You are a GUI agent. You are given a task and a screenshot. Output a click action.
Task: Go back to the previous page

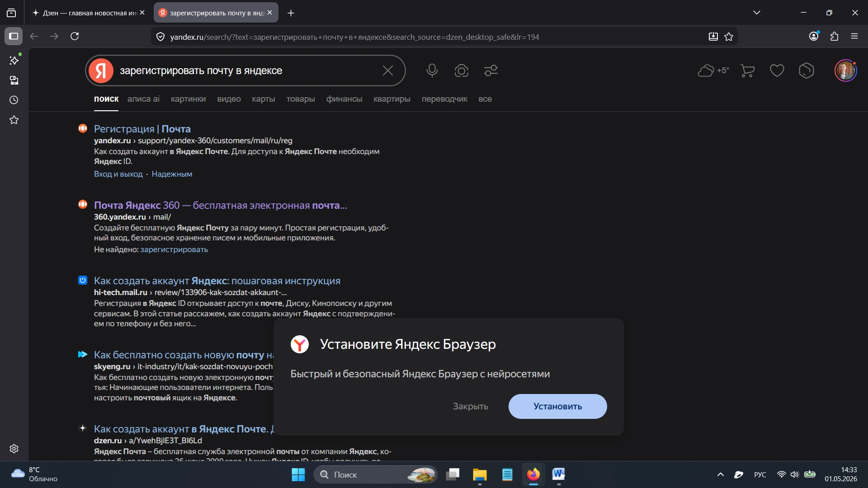click(x=34, y=36)
